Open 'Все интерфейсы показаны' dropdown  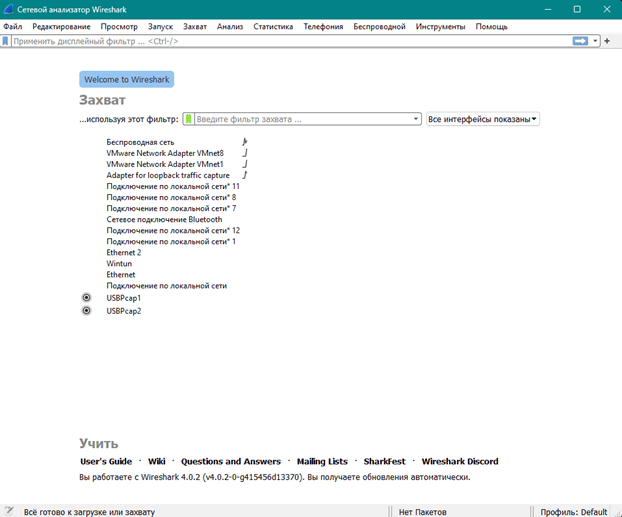coord(483,119)
